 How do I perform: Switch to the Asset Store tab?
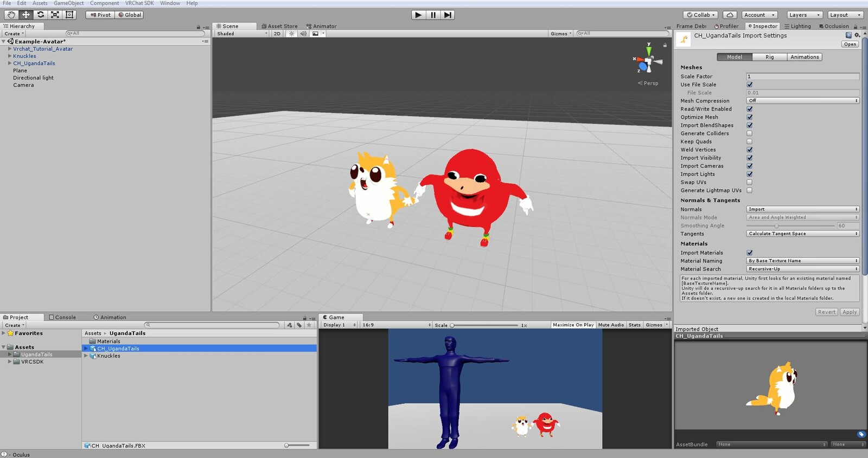[279, 26]
